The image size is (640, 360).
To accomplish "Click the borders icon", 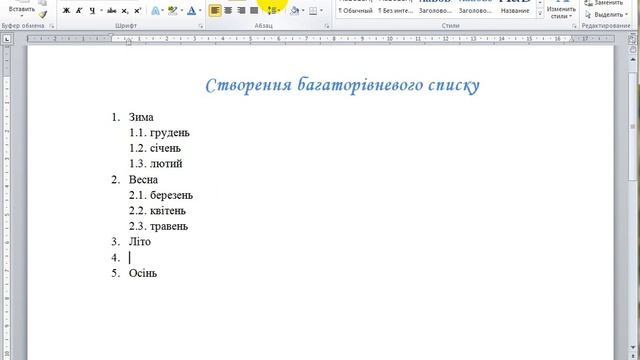I will click(x=313, y=11).
